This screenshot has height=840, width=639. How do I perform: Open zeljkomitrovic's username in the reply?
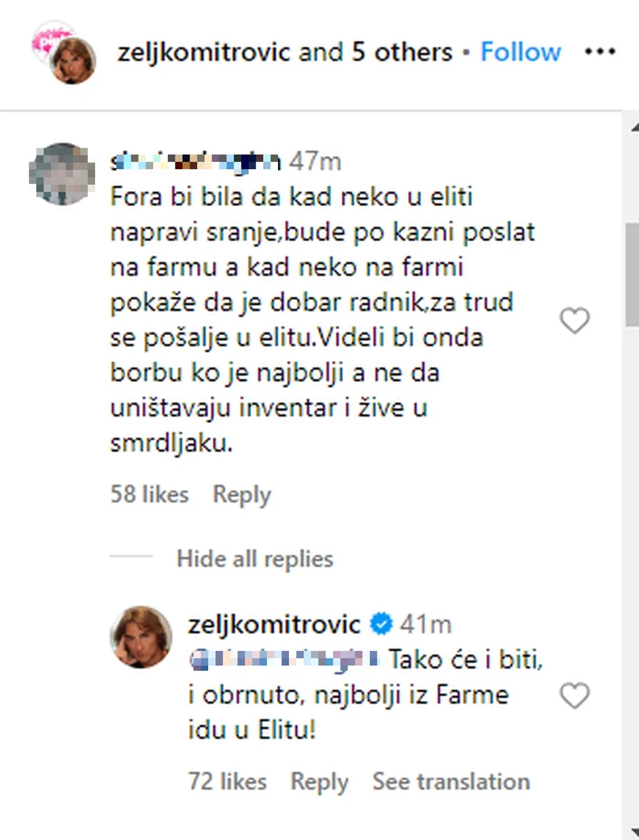tap(275, 623)
